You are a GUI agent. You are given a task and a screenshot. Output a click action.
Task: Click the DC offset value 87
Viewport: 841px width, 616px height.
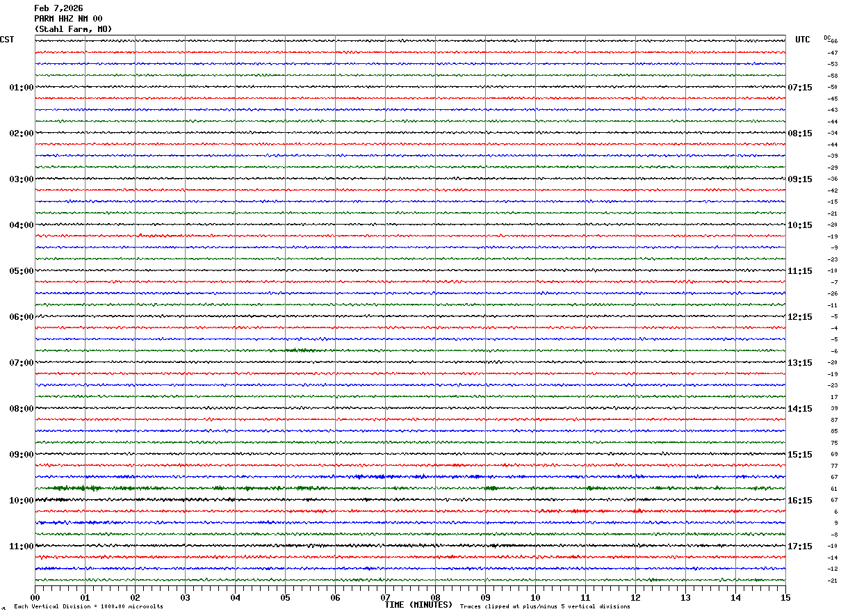pyautogui.click(x=834, y=420)
